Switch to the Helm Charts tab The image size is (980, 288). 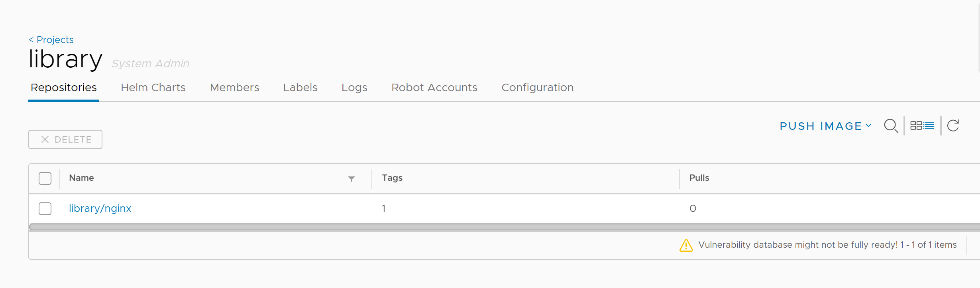tap(153, 88)
